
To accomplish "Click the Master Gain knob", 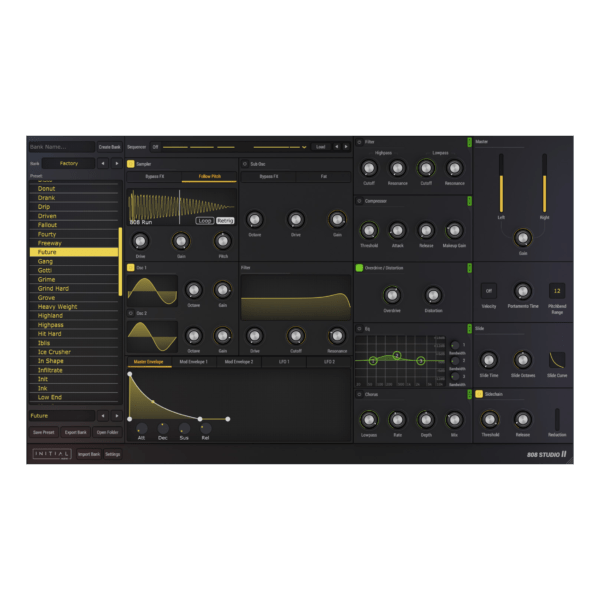I will click(522, 237).
